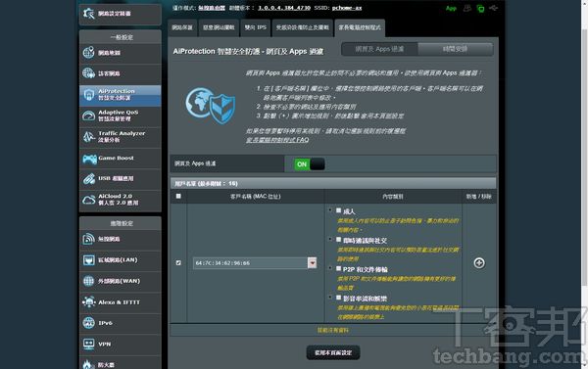Open the Wireless settings sidebar item
The height and width of the screenshot is (369, 588).
pyautogui.click(x=120, y=239)
